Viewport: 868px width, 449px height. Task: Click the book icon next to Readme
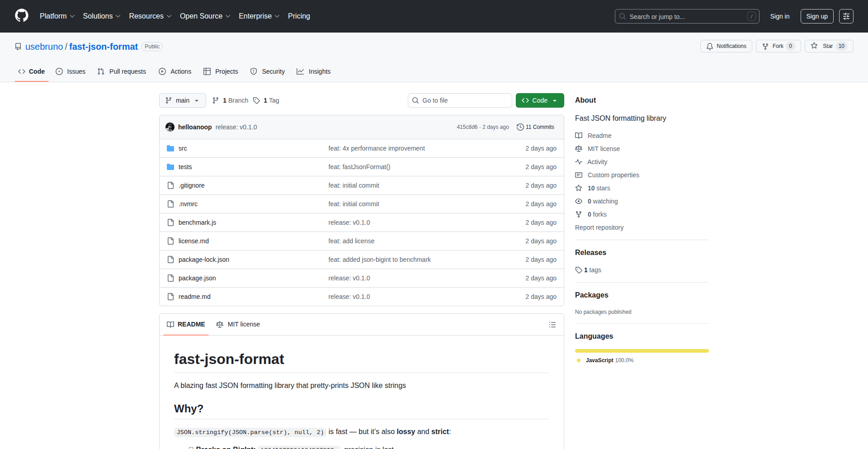579,136
